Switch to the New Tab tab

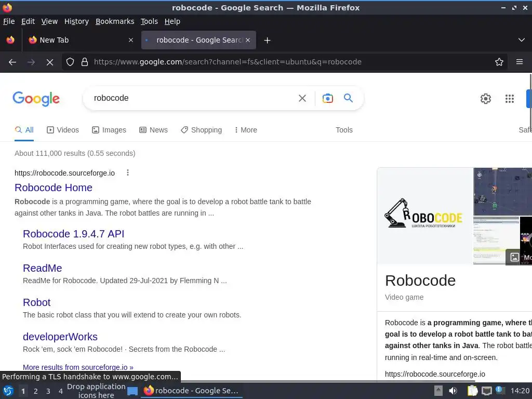click(x=80, y=40)
